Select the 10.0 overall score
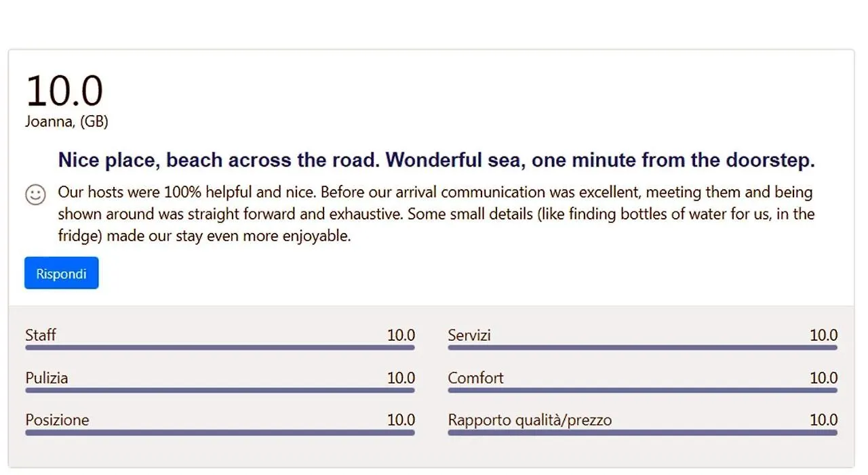The width and height of the screenshot is (868, 475). (64, 91)
